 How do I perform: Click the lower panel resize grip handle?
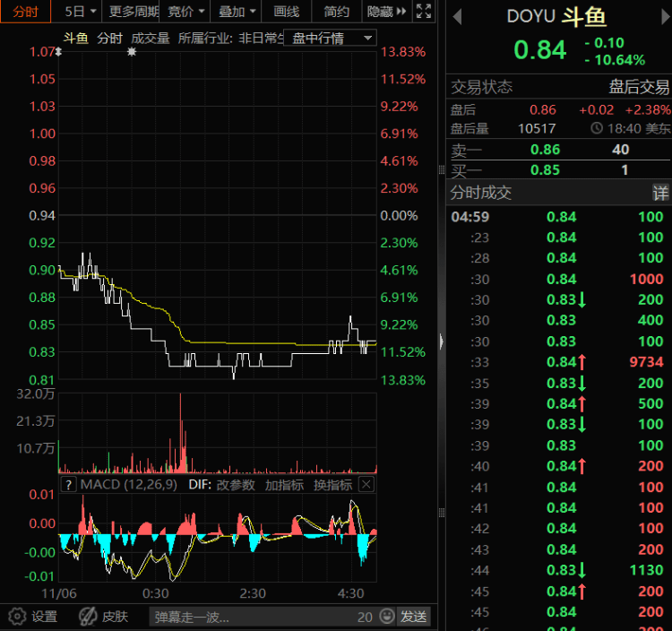(x=442, y=513)
